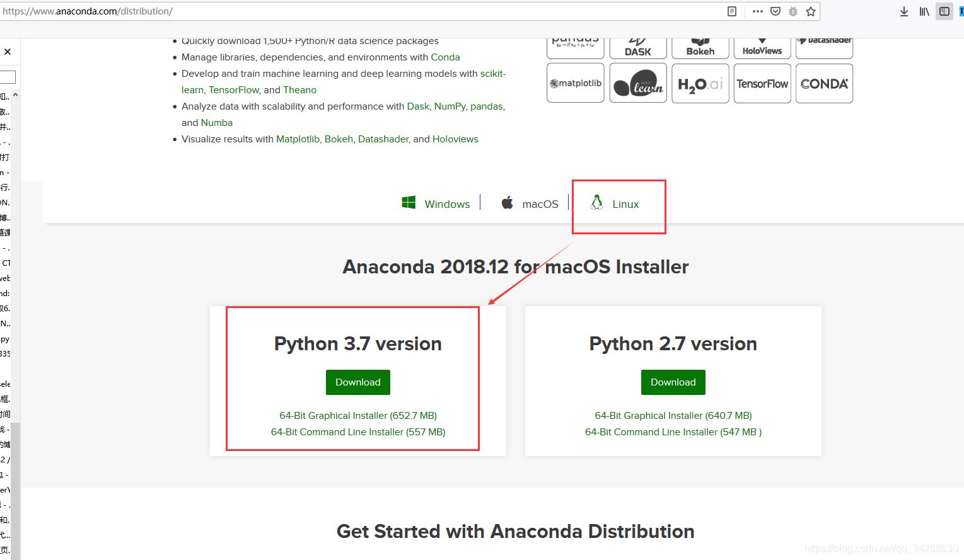Follow the Dask text link
Screen dimensions: 964x560
pyautogui.click(x=418, y=106)
